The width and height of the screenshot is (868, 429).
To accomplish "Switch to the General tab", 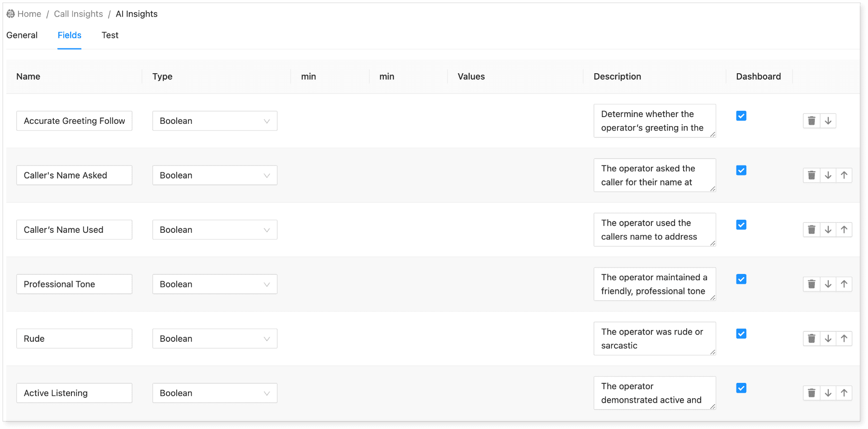I will click(x=22, y=35).
